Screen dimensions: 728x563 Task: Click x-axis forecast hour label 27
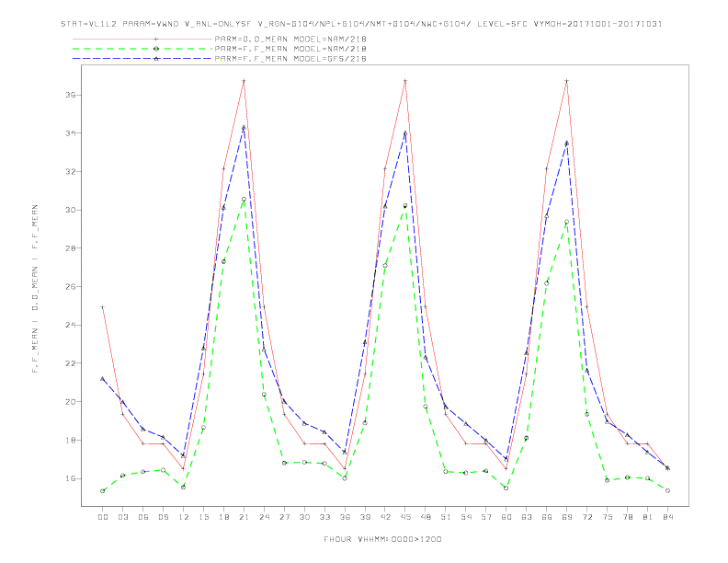284,517
